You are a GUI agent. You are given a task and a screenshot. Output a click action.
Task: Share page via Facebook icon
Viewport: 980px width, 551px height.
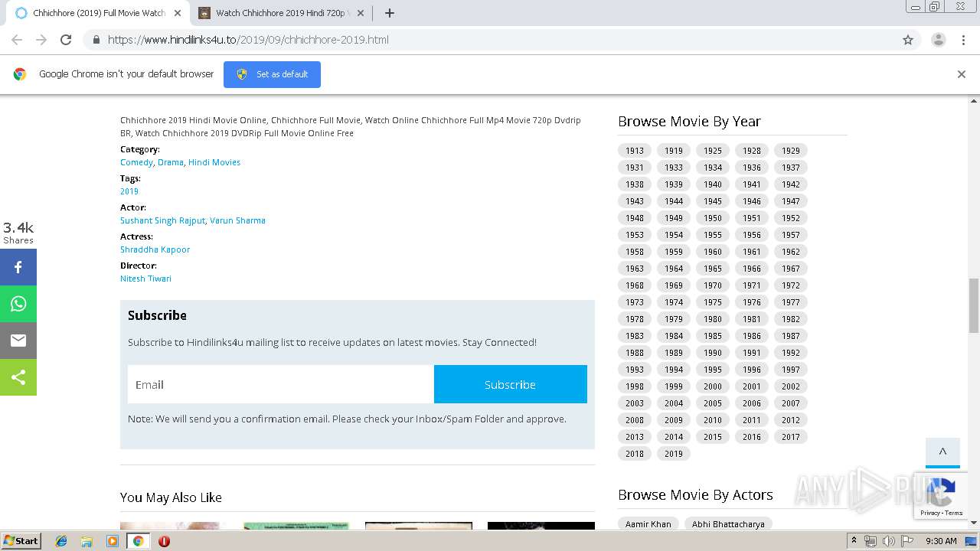pyautogui.click(x=18, y=267)
